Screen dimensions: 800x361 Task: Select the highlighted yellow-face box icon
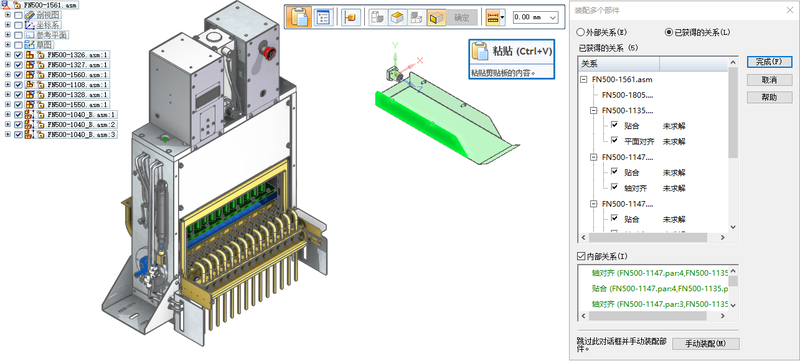tap(436, 17)
